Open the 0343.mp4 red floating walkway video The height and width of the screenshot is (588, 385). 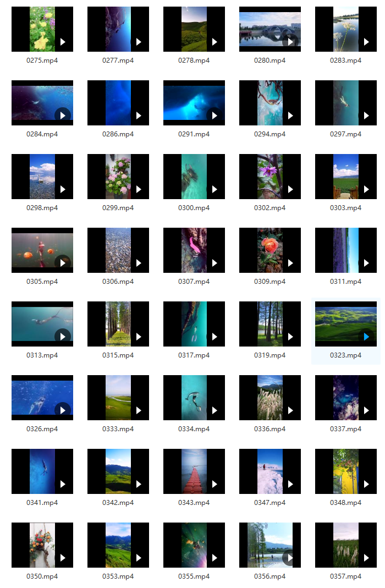(x=194, y=471)
